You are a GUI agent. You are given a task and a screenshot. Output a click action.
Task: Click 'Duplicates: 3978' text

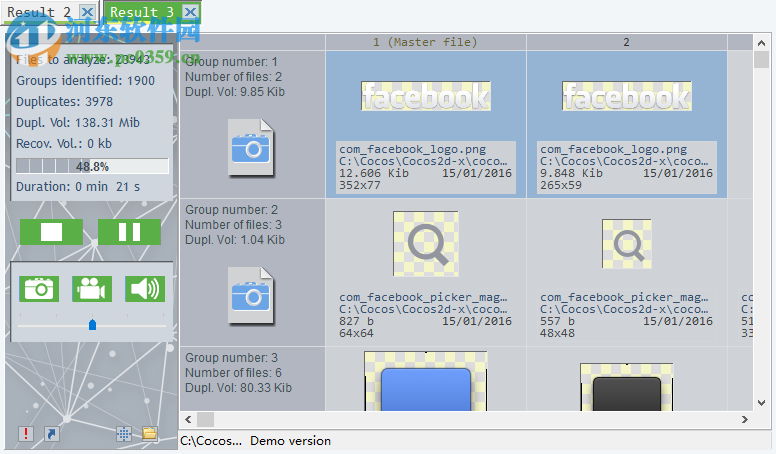tap(64, 101)
